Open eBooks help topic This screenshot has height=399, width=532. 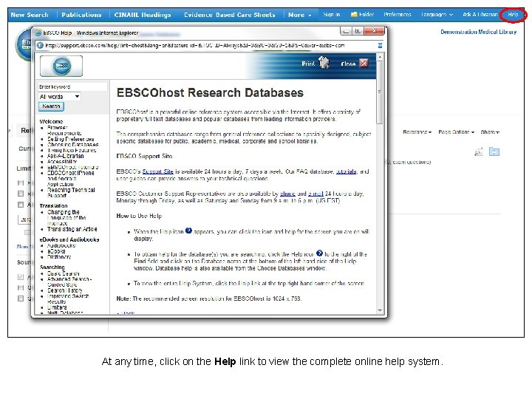[x=56, y=251]
